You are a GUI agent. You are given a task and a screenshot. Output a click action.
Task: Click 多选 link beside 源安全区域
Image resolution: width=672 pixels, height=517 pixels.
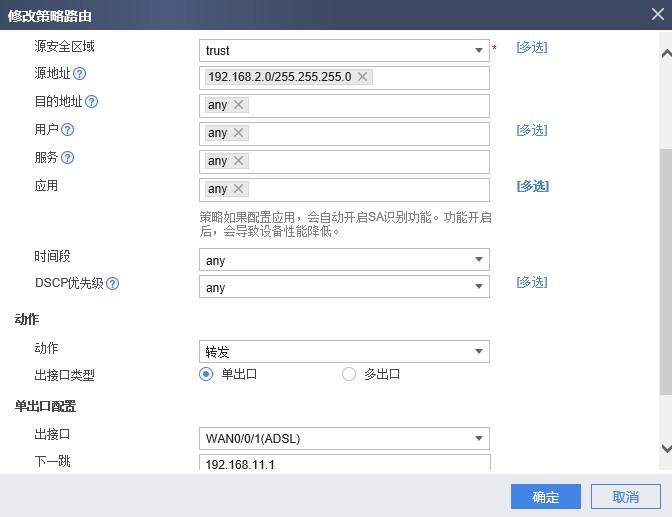point(532,47)
